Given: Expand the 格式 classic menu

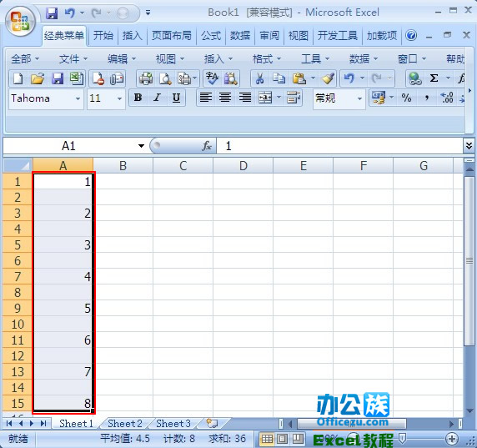Looking at the screenshot, I should click(x=267, y=58).
